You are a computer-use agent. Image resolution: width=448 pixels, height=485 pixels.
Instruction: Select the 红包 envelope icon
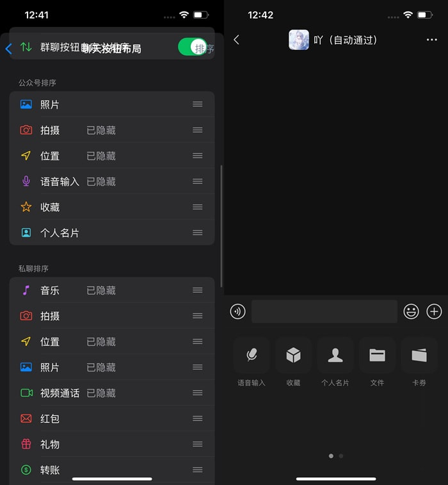tap(26, 418)
